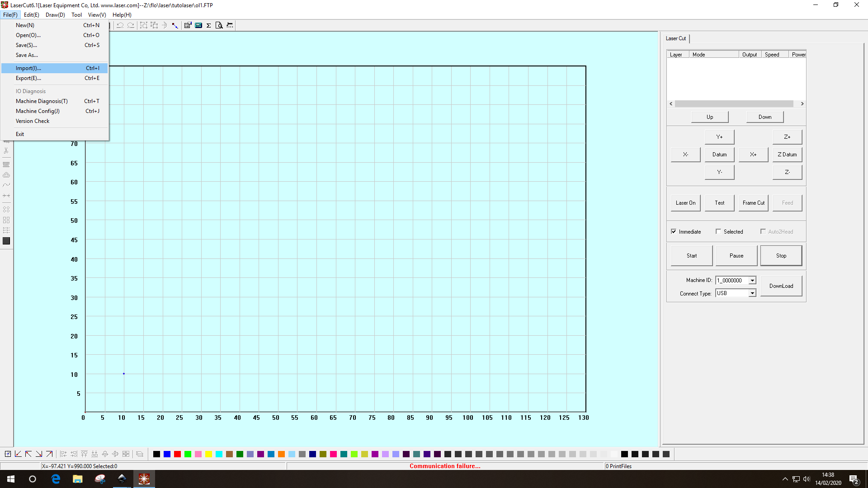The height and width of the screenshot is (488, 868).
Task: Click the teal control panel toolbar icon
Action: click(x=198, y=25)
